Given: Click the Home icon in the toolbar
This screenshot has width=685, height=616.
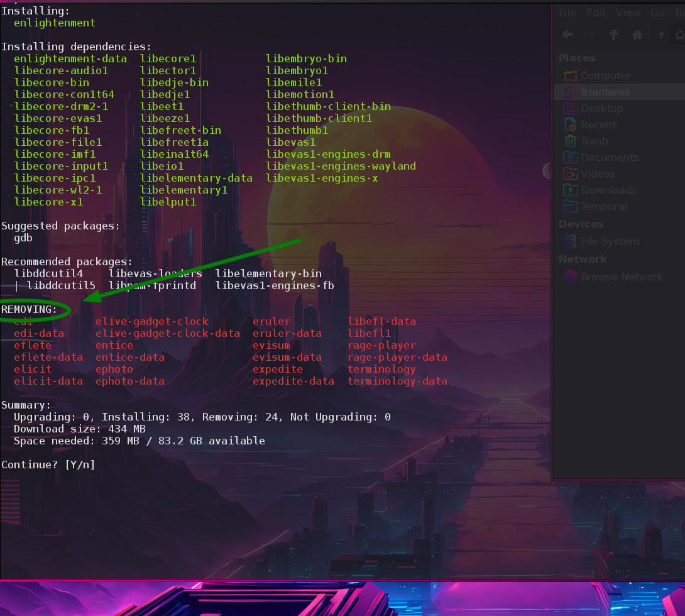Looking at the screenshot, I should click(637, 35).
